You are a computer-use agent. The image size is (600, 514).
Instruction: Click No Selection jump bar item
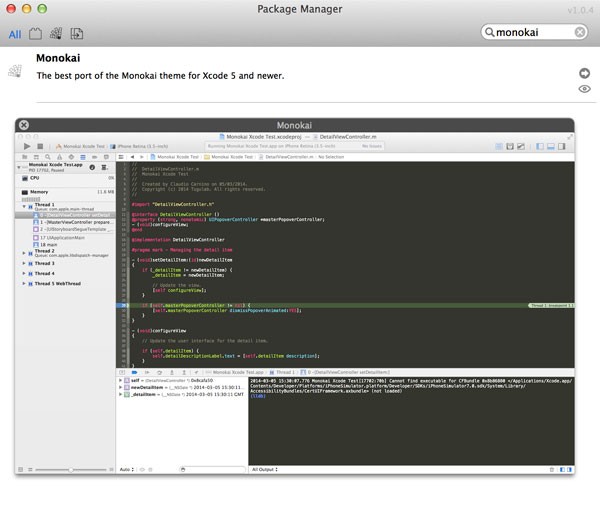[x=331, y=157]
